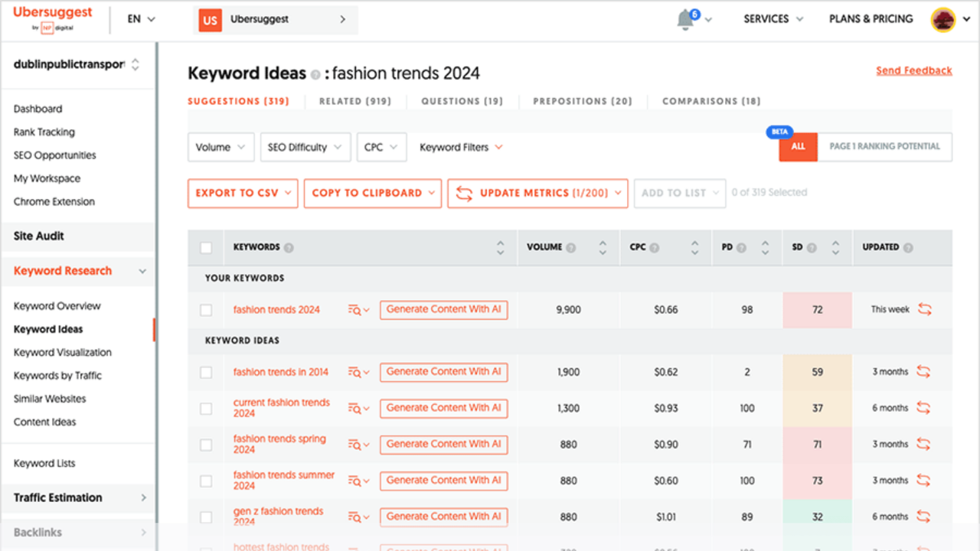Open search options for current fashion trends 2024
This screenshot has height=551, width=980.
click(x=358, y=409)
